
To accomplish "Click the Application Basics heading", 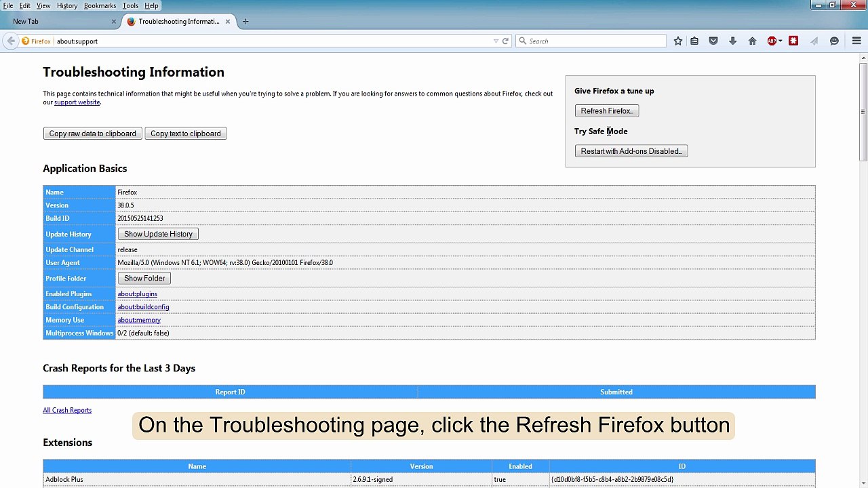I will (x=85, y=169).
